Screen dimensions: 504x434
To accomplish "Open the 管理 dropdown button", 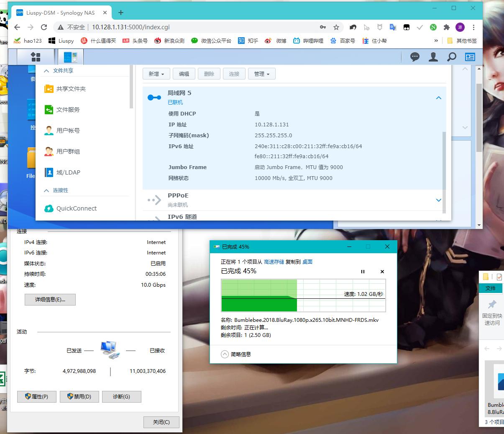I will (x=261, y=74).
